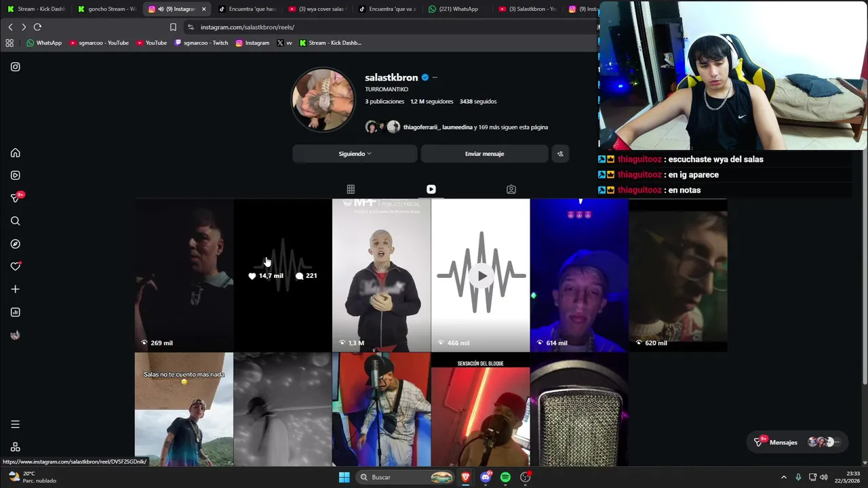Switch to '(221) WhatsApp' browser tab
Screen dimensions: 868x488
456,9
